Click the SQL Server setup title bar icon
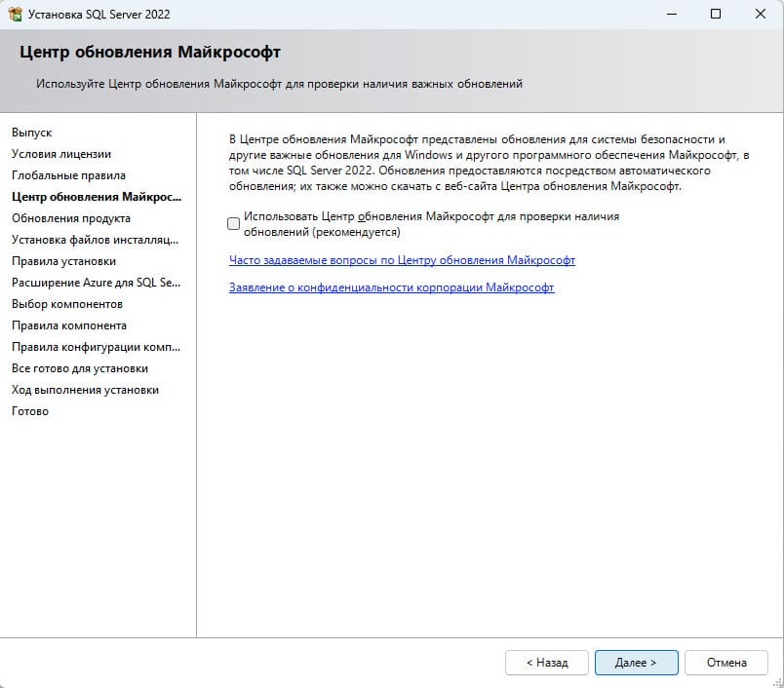Screen dimensions: 784x688 click(x=15, y=14)
